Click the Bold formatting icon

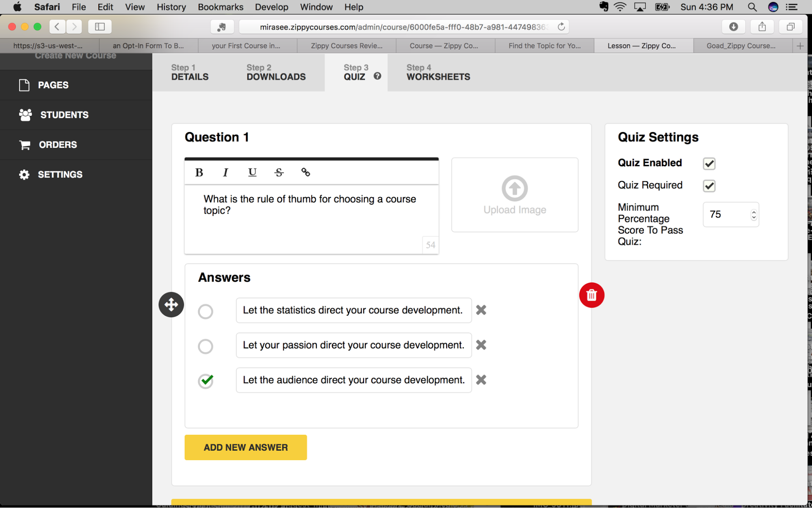click(199, 172)
